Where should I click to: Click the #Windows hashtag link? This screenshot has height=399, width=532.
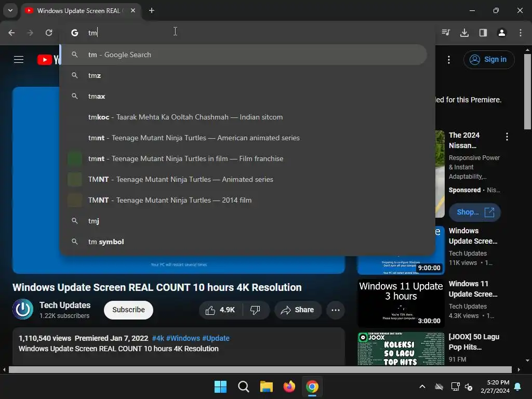click(183, 338)
